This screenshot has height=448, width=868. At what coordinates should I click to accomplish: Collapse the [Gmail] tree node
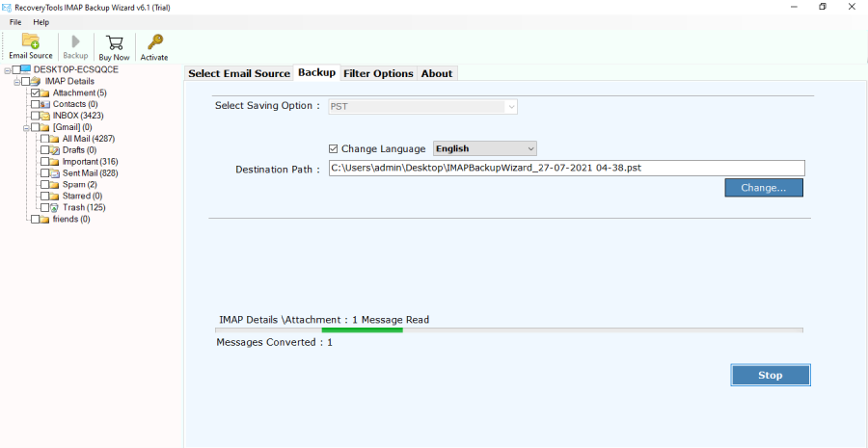point(27,127)
